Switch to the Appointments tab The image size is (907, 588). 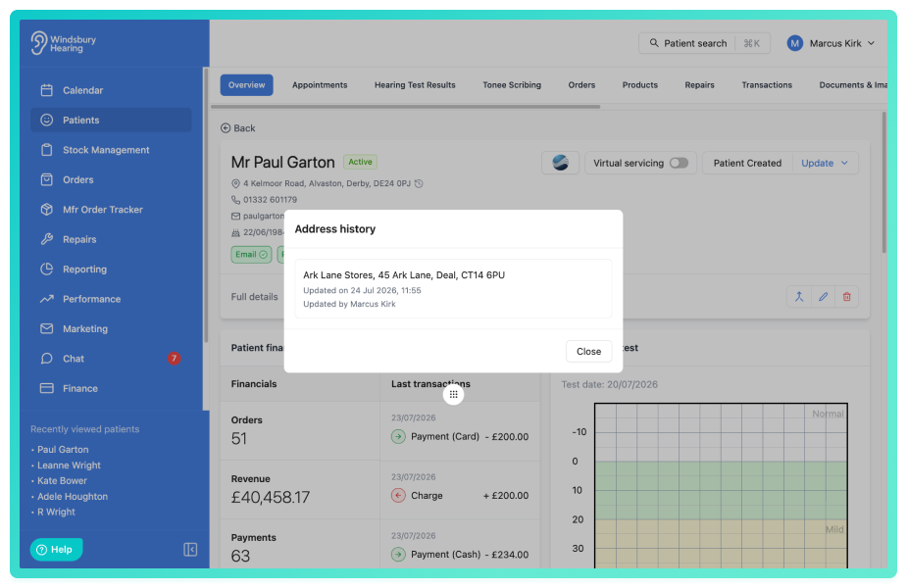tap(320, 85)
